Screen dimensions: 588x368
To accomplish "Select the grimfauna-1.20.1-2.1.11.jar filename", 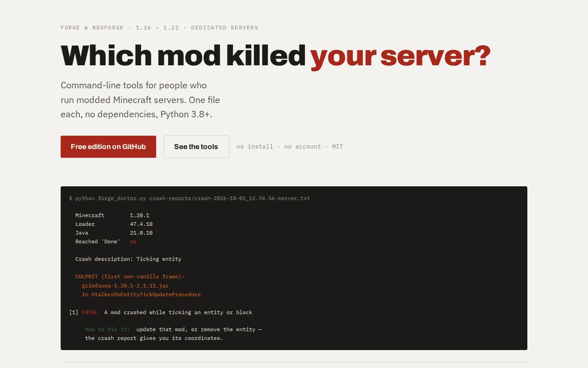I will coord(125,286).
